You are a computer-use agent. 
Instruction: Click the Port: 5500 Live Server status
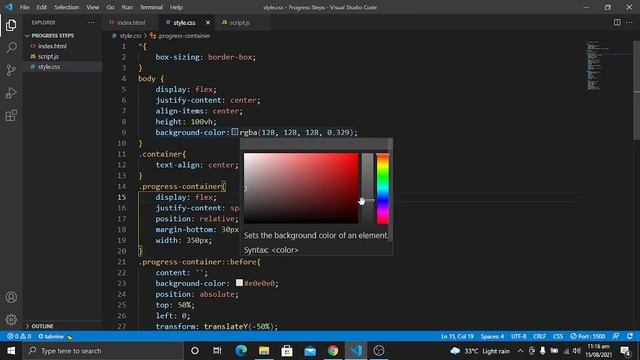coord(588,336)
